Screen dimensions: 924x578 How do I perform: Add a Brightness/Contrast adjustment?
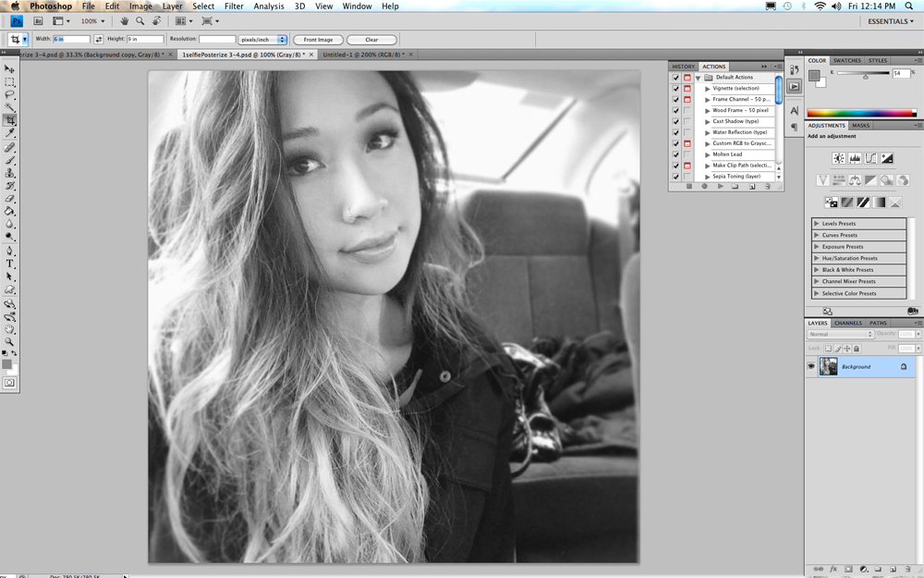(x=839, y=158)
